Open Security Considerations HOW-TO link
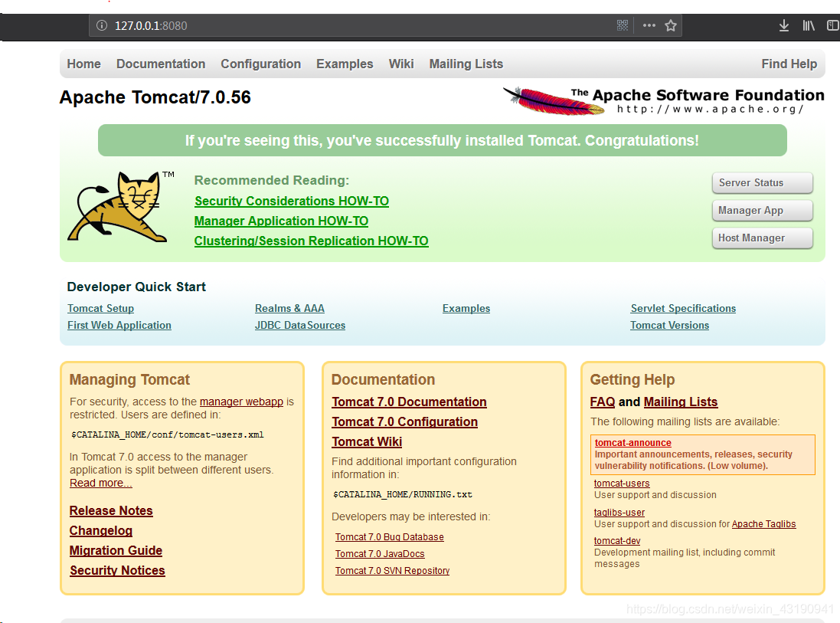Viewport: 840px width, 623px height. (292, 201)
